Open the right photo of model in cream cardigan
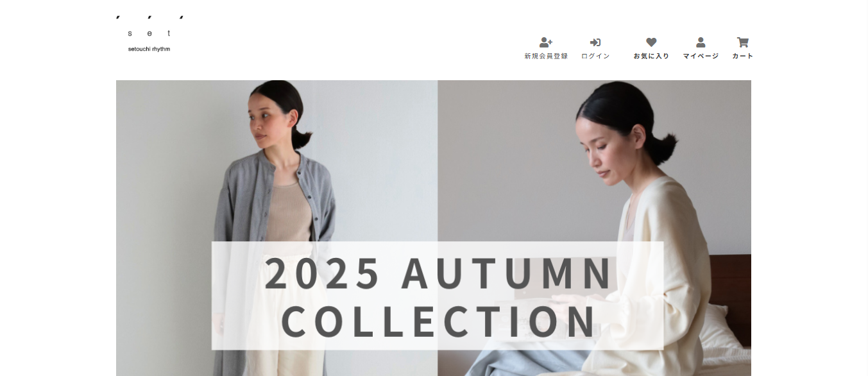Image resolution: width=868 pixels, height=376 pixels. click(595, 228)
